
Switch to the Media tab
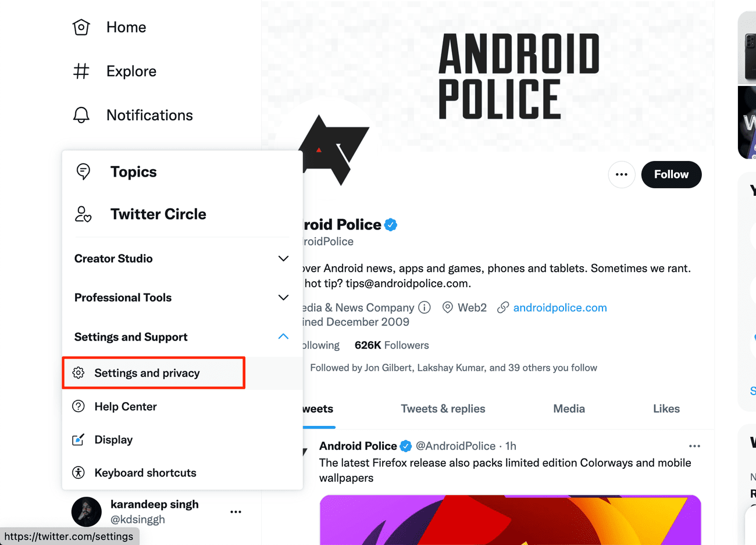click(569, 409)
